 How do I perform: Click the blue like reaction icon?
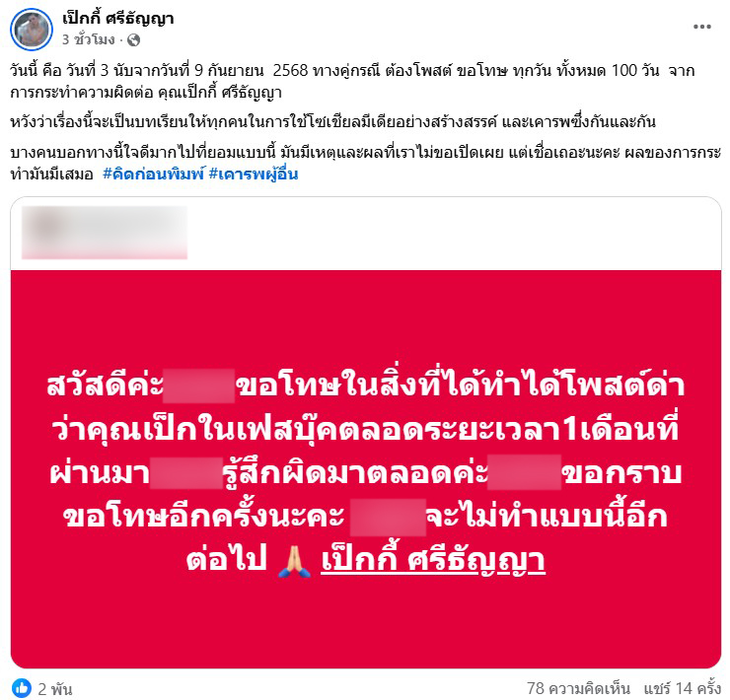click(x=21, y=688)
